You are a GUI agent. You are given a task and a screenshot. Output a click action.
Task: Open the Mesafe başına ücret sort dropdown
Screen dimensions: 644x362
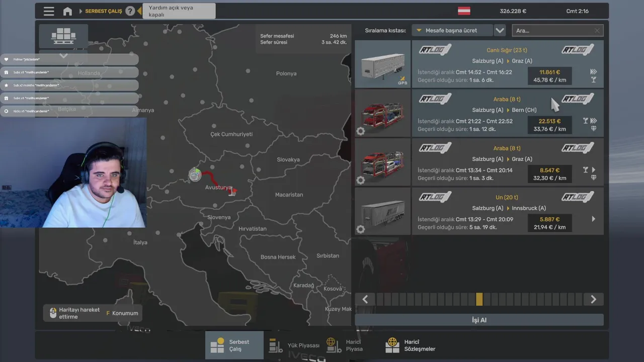pyautogui.click(x=452, y=30)
